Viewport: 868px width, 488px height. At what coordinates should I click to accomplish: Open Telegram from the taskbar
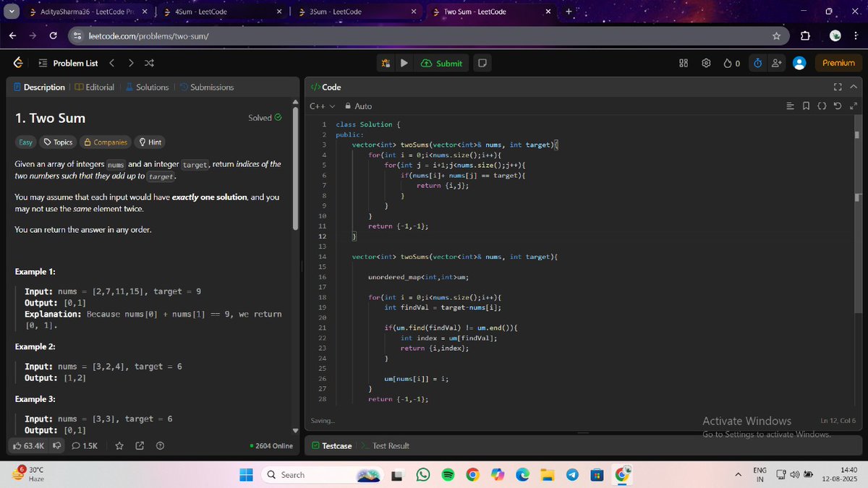(572, 475)
